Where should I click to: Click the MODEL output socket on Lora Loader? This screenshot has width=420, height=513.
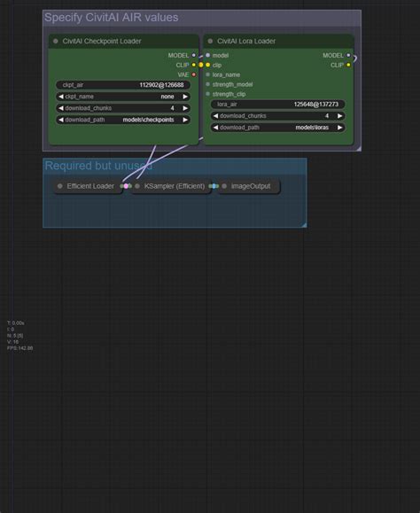(x=348, y=55)
